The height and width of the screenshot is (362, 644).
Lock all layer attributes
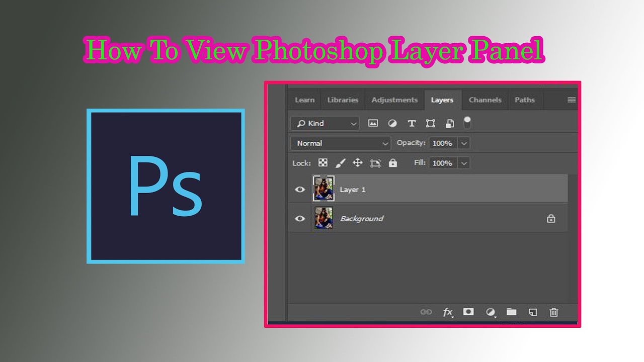[x=393, y=163]
